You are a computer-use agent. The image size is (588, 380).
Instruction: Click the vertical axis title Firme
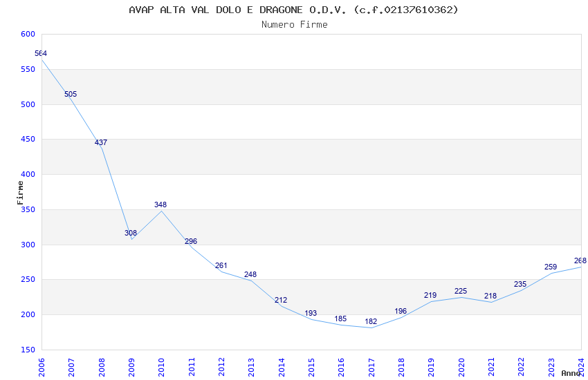[20, 193]
